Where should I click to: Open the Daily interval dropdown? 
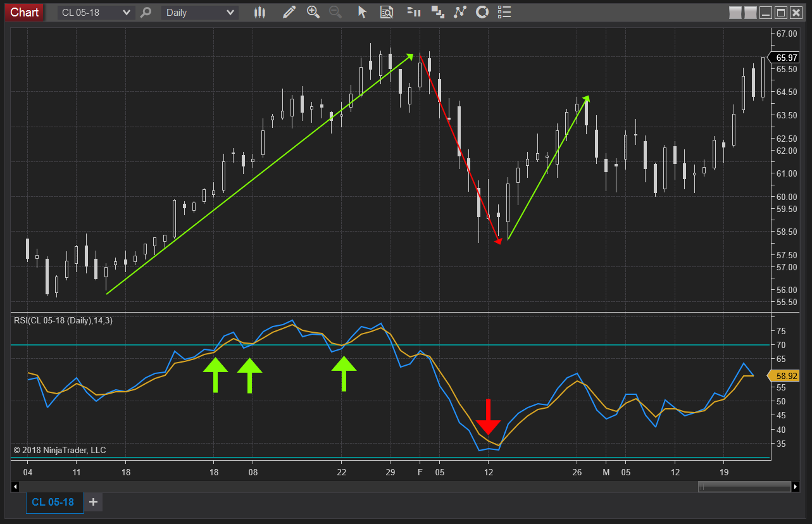(199, 13)
